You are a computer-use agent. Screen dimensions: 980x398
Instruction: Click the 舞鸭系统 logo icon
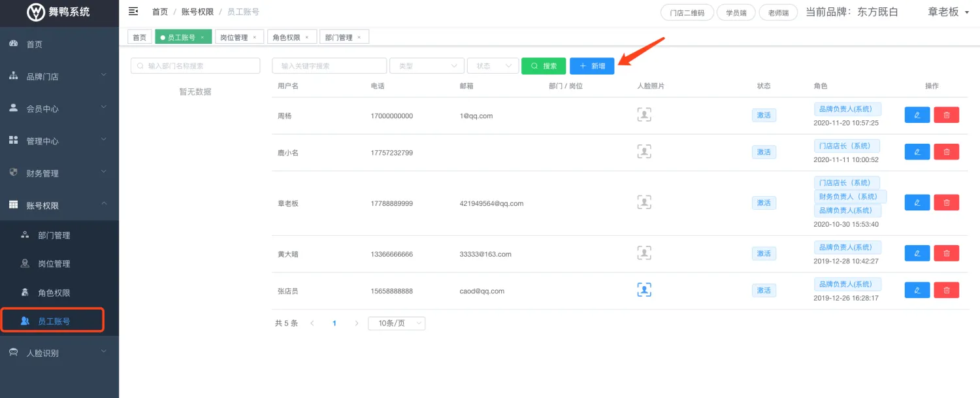click(36, 12)
